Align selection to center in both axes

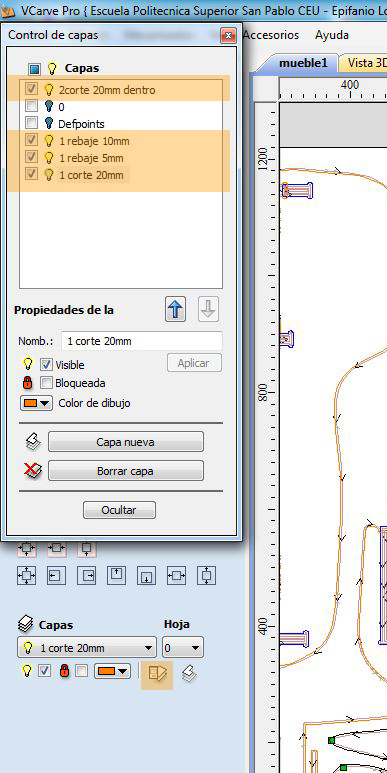click(x=26, y=575)
